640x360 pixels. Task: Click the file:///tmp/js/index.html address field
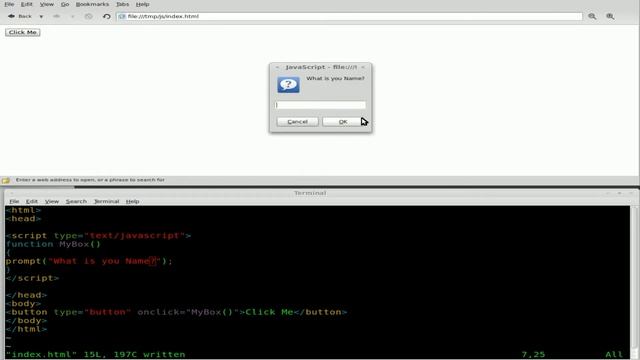tap(349, 16)
